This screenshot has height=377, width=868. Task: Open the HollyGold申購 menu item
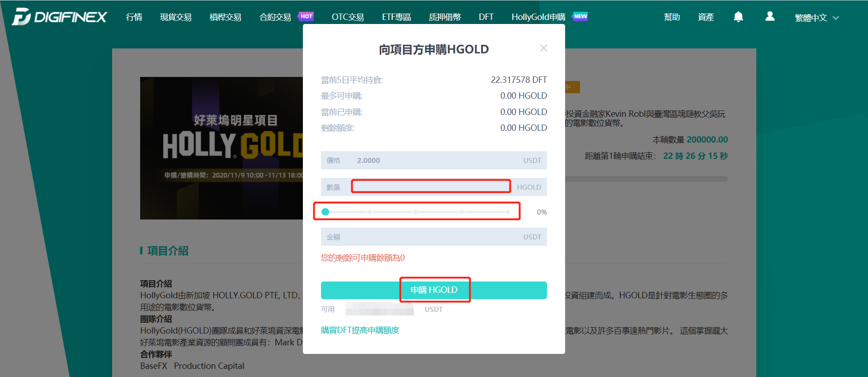click(x=538, y=17)
